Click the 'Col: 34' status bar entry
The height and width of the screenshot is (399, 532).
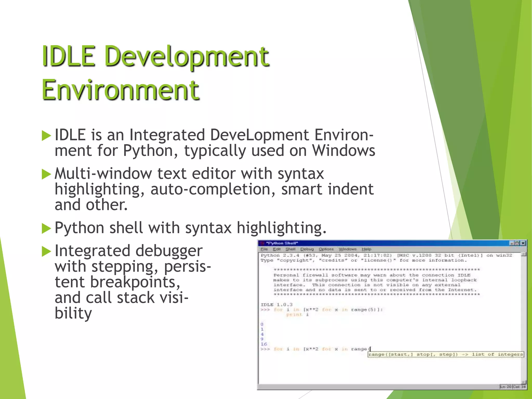coord(519,387)
